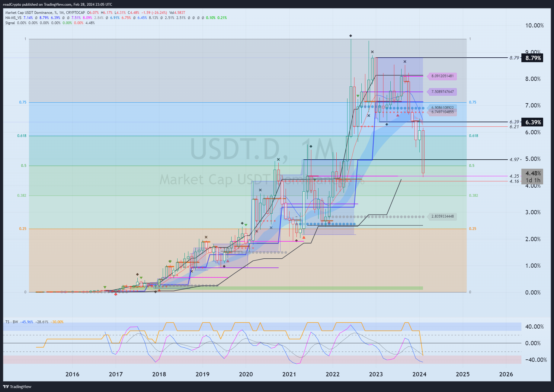Viewport: 554px width, 392px height.
Task: Click the 2023 year label on time axis
Action: [376, 374]
